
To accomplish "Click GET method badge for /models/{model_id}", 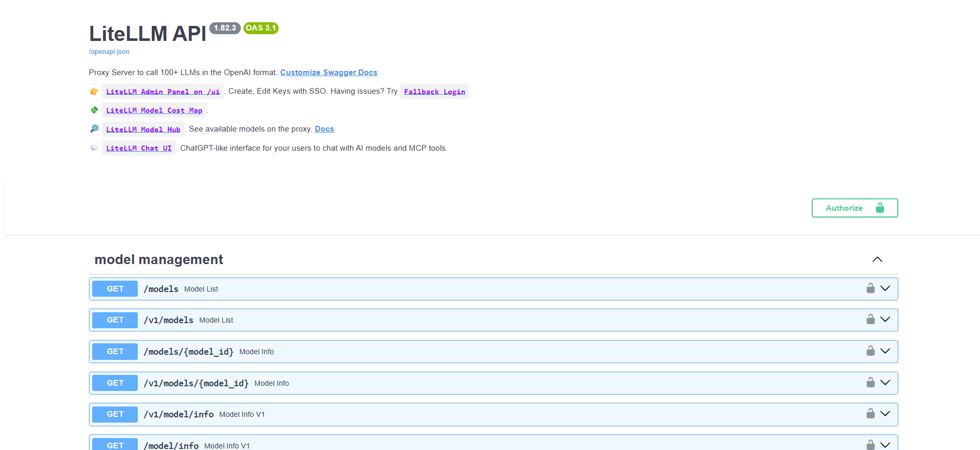I will point(115,352).
